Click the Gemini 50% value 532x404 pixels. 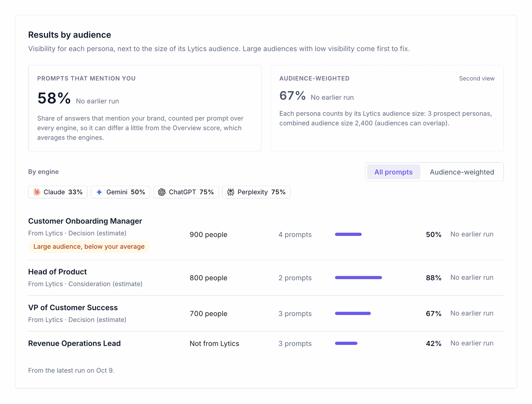pyautogui.click(x=138, y=192)
